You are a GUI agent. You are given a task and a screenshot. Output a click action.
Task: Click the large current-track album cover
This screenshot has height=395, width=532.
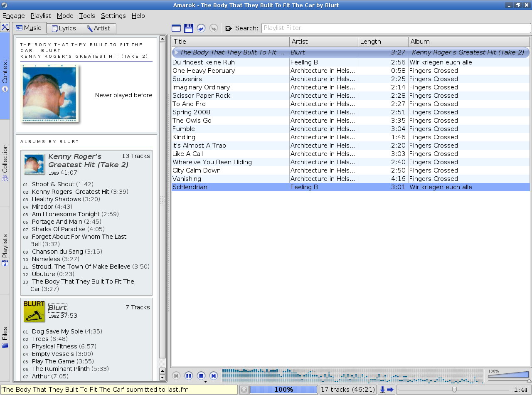coord(49,93)
